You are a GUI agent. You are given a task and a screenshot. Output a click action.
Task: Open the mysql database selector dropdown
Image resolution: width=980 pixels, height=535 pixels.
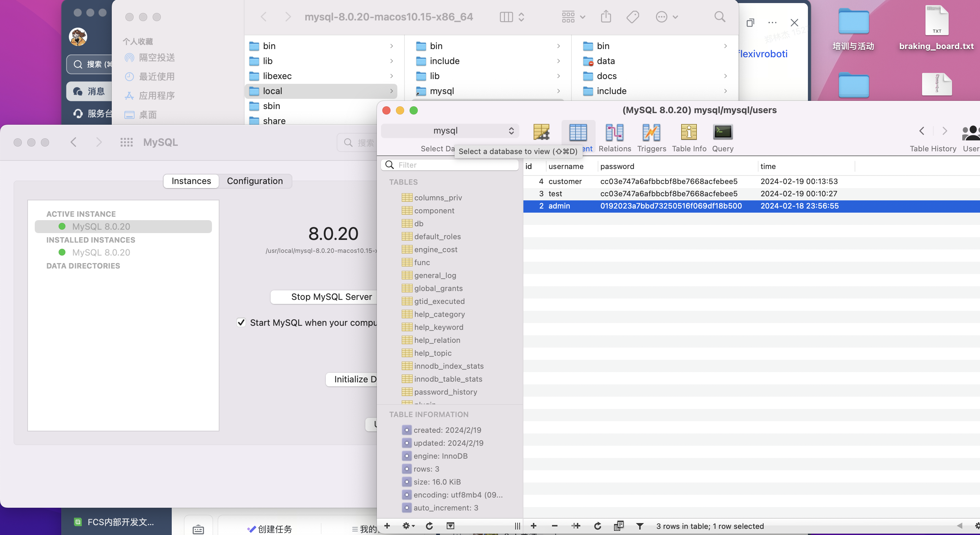click(450, 131)
